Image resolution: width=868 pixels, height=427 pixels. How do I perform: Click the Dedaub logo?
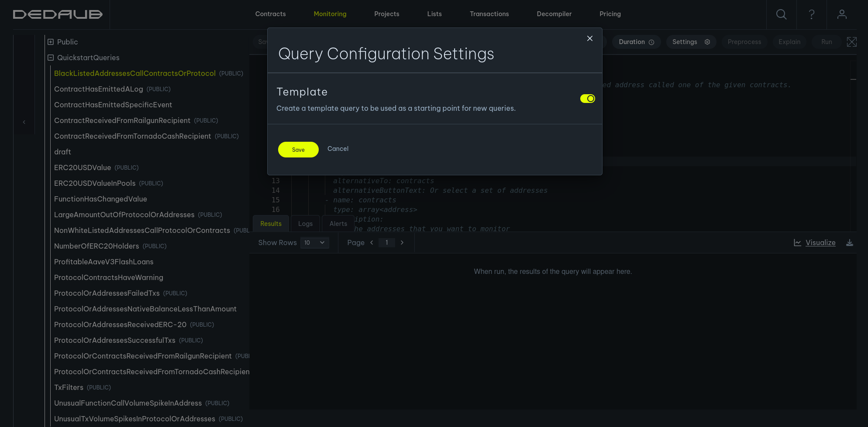point(58,14)
